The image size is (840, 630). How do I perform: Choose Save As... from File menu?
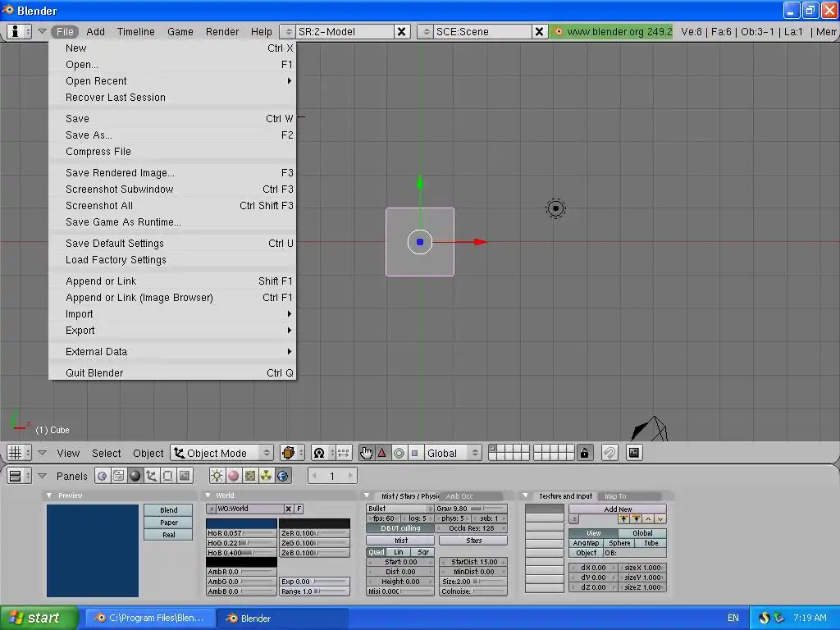pos(172,135)
